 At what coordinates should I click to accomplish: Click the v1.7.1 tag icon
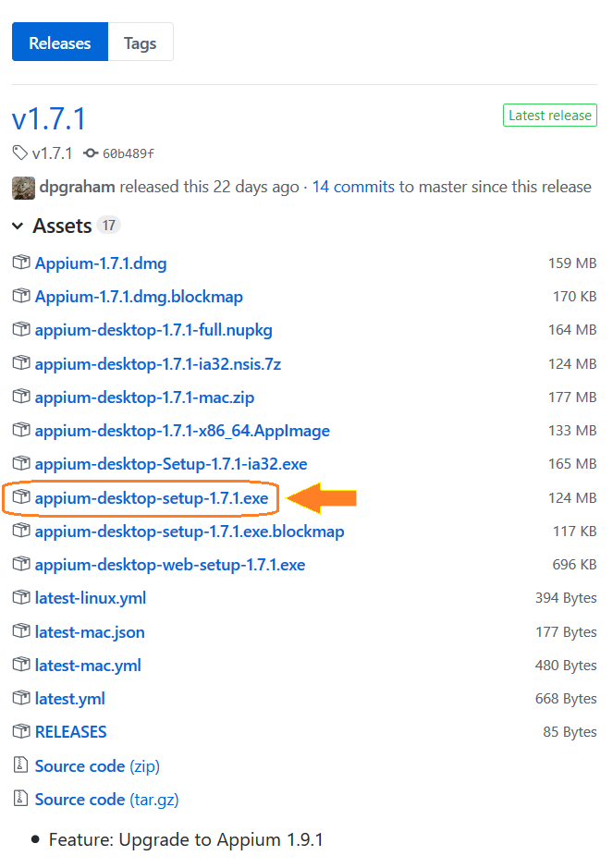[20, 153]
